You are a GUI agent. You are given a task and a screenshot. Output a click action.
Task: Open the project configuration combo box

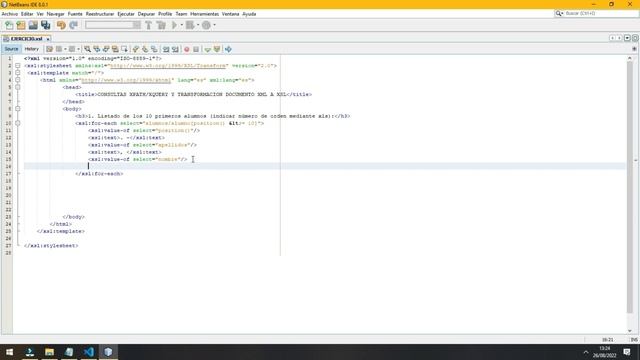[113, 25]
